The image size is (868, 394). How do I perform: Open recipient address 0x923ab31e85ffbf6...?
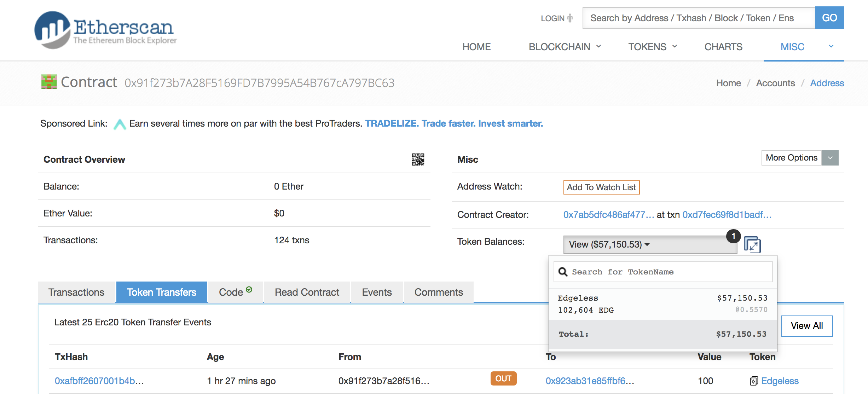590,381
